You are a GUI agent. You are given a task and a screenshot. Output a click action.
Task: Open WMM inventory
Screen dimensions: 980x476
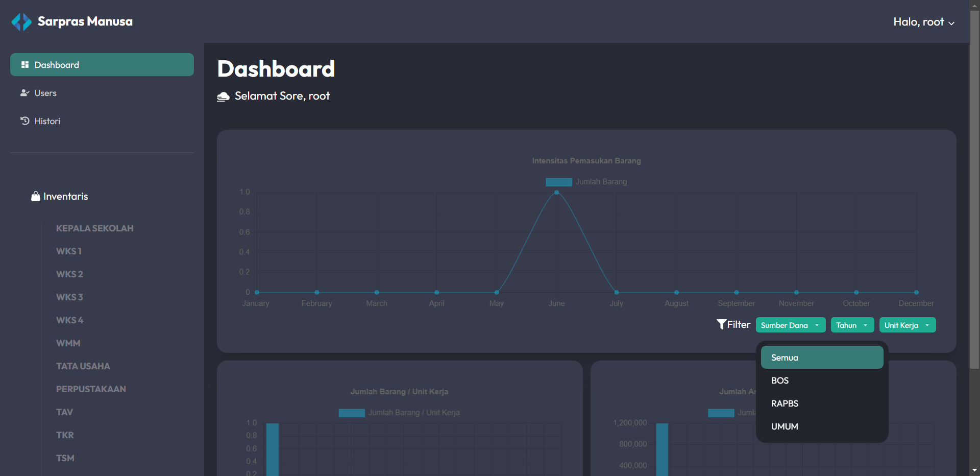coord(68,343)
